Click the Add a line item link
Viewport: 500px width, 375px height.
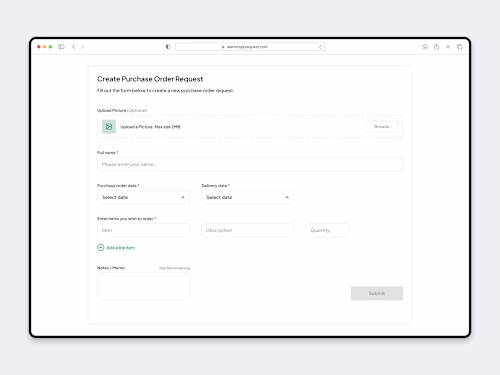[x=121, y=248]
